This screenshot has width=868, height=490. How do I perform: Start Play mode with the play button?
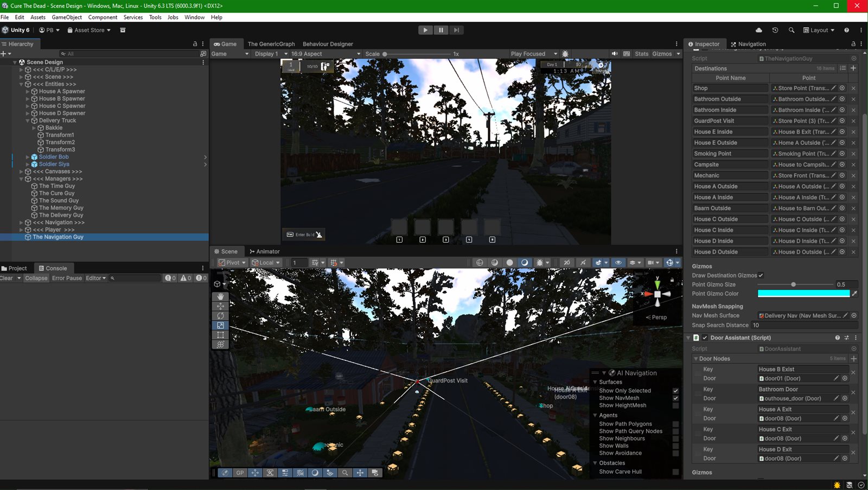[425, 30]
